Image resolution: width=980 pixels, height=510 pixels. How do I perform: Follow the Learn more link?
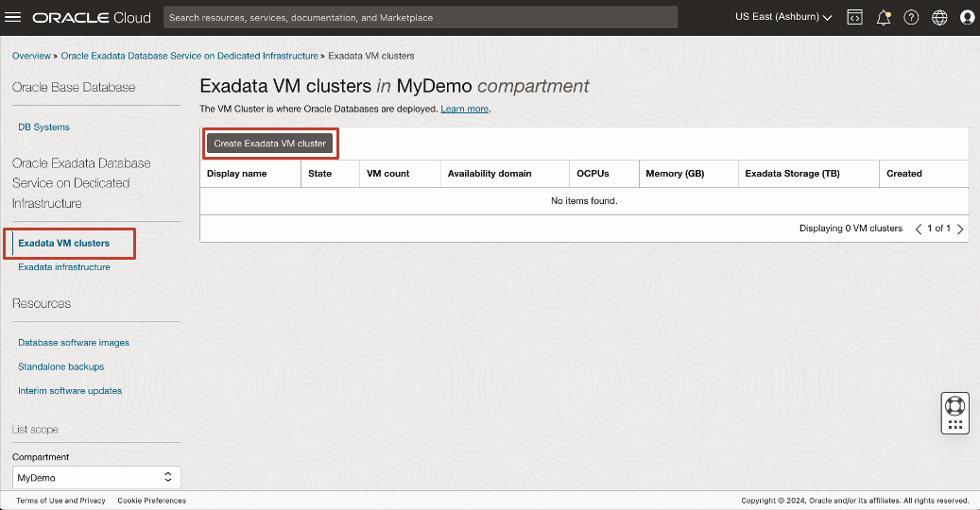click(464, 109)
